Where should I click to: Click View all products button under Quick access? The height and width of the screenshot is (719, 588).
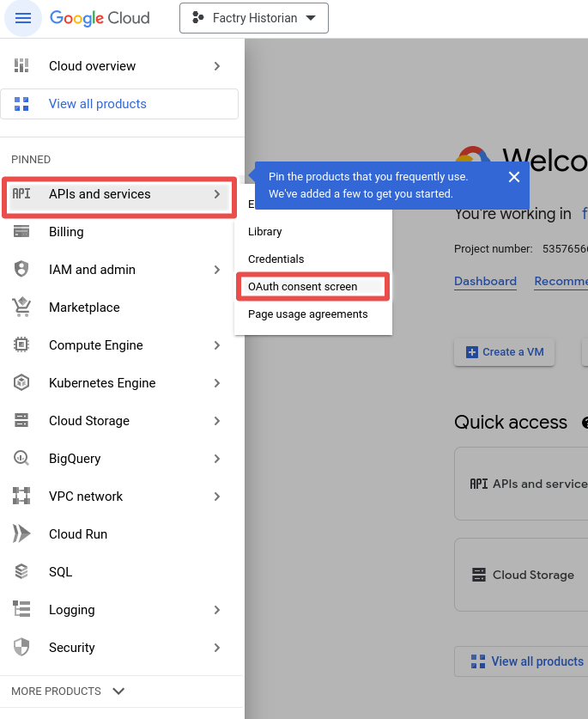pyautogui.click(x=521, y=661)
